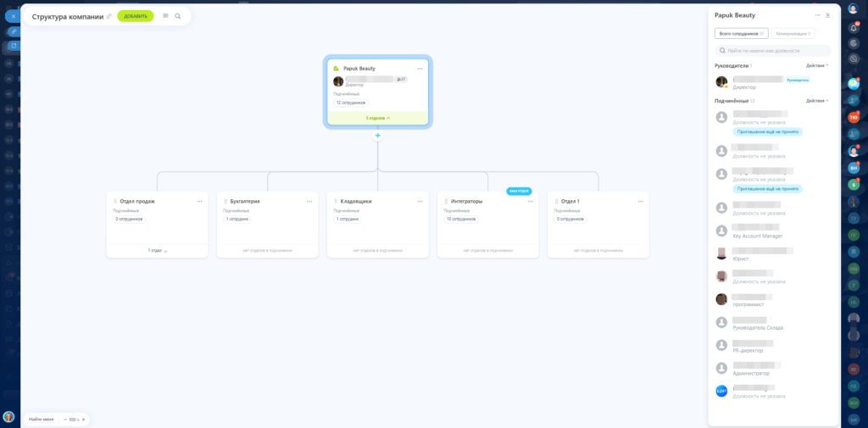Image resolution: width=868 pixels, height=428 pixels.
Task: Open three-dots menu in Papuk Beauty panel
Action: click(818, 15)
